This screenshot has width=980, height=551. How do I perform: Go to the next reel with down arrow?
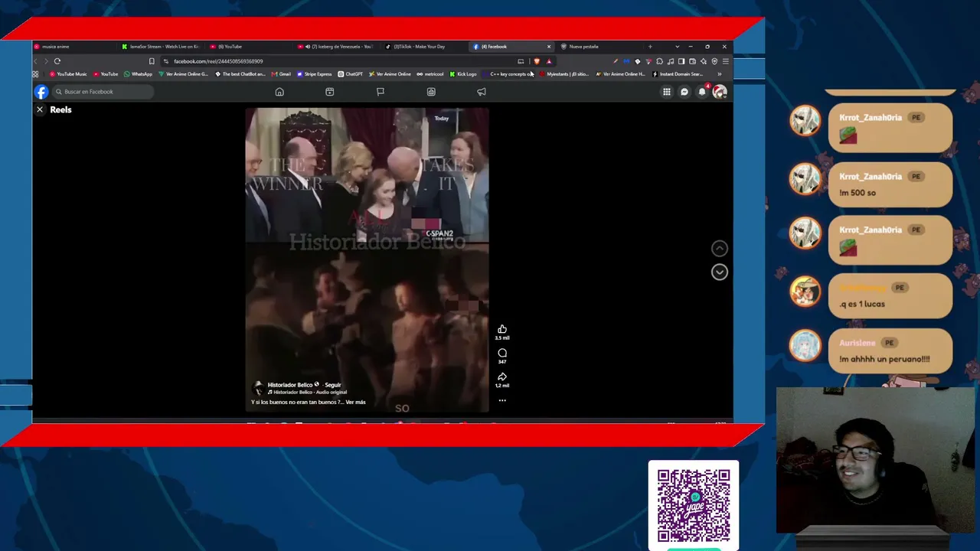[x=719, y=272]
